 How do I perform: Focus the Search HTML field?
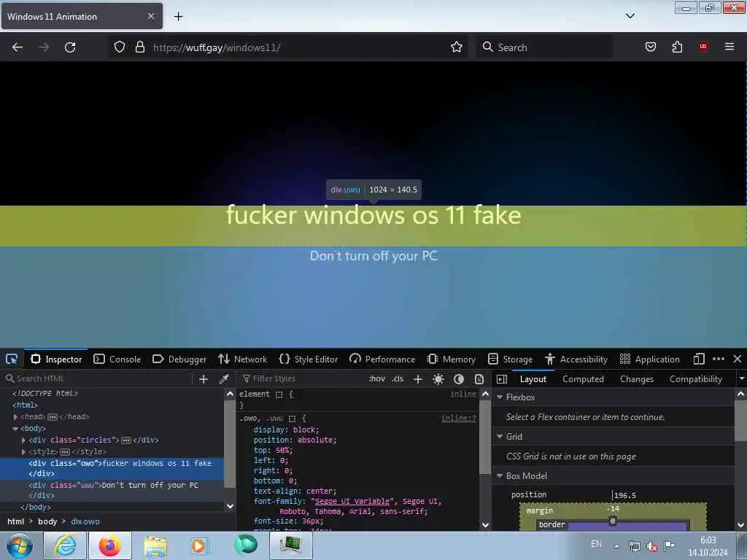pyautogui.click(x=98, y=378)
